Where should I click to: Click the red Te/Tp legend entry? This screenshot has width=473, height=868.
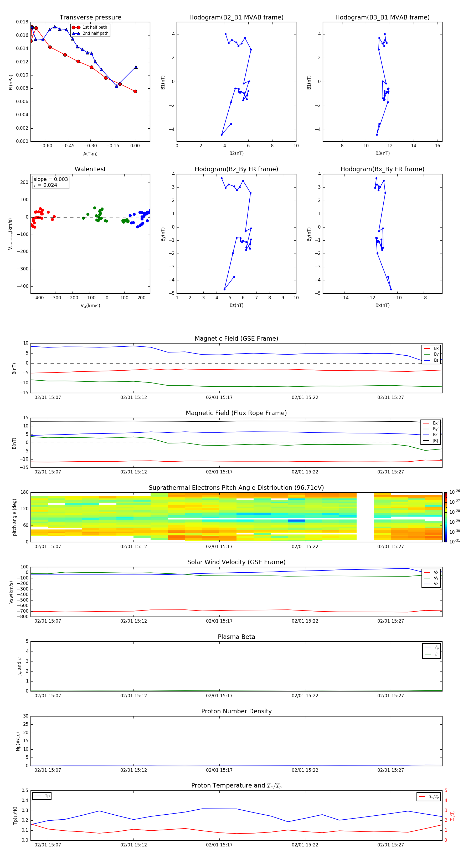429,796
